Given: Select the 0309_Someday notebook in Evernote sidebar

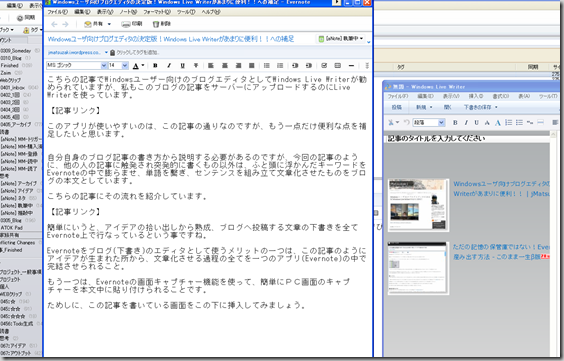Looking at the screenshot, I should [x=17, y=51].
